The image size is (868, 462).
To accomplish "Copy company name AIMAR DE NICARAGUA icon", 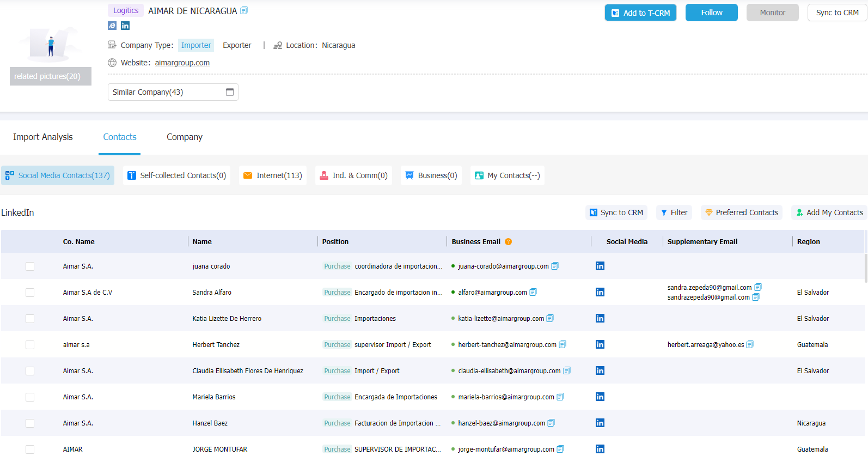I will [244, 10].
